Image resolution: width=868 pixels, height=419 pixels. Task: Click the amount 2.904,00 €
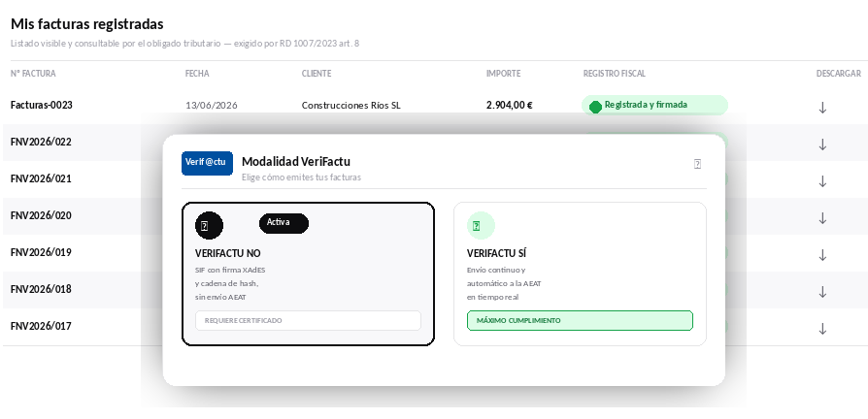pos(510,105)
